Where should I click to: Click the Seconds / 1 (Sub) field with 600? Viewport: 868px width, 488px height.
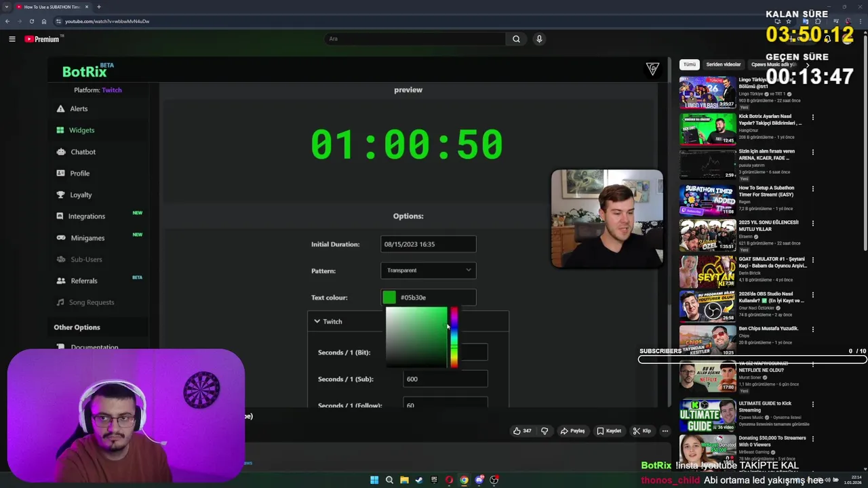[x=445, y=379]
